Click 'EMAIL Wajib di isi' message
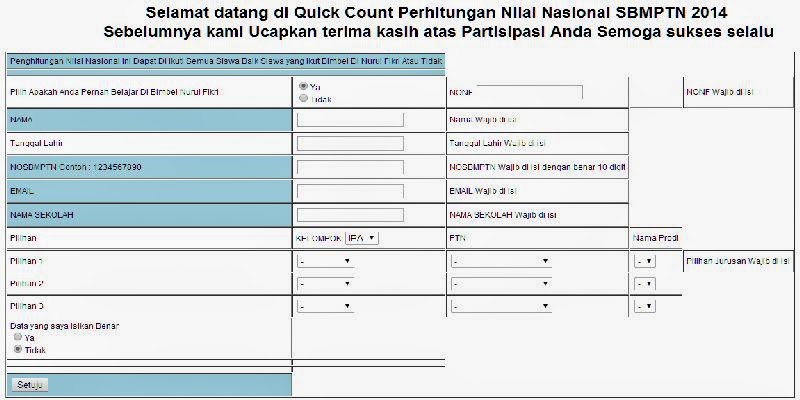This screenshot has width=800, height=400. (483, 191)
